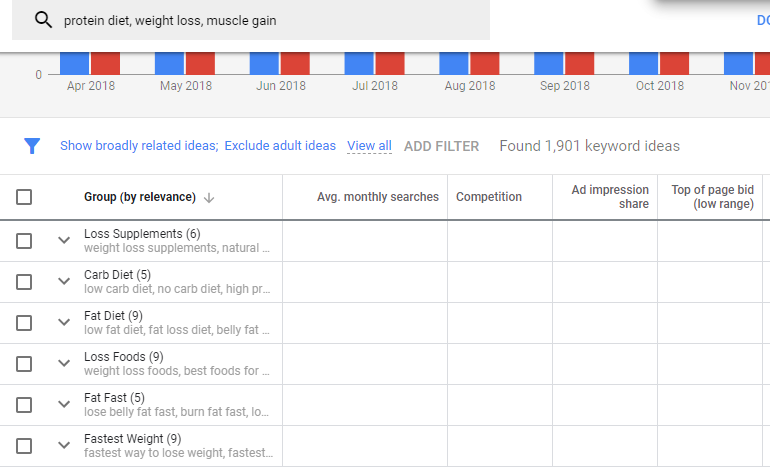
Task: Click Exclude adult ideas filter
Action: (280, 146)
